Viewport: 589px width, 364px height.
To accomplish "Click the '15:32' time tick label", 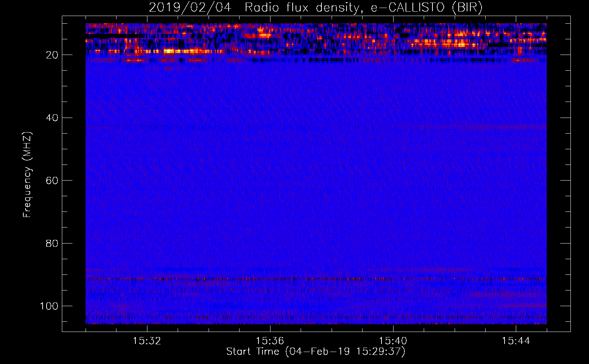I will [147, 341].
